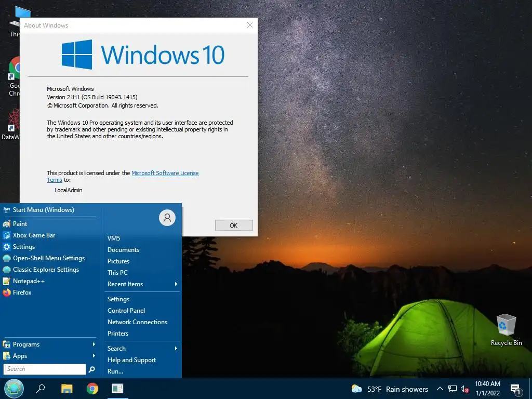
Task: Open taskbar search magnifier icon
Action: (x=41, y=389)
